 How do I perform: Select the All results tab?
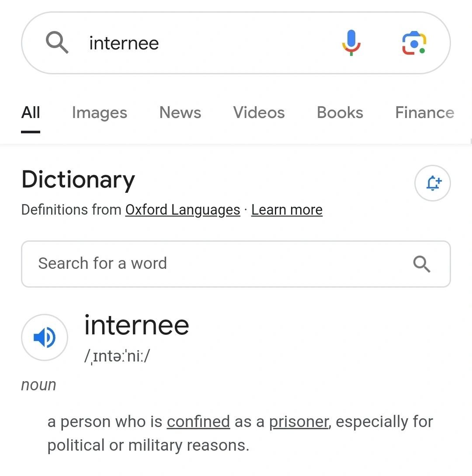[x=31, y=113]
